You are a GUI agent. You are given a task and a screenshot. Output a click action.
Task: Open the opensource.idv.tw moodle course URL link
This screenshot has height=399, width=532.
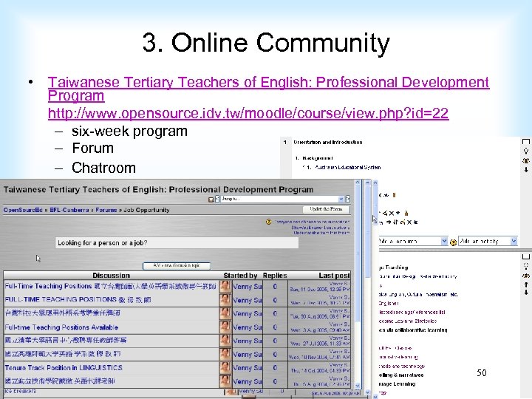248,113
